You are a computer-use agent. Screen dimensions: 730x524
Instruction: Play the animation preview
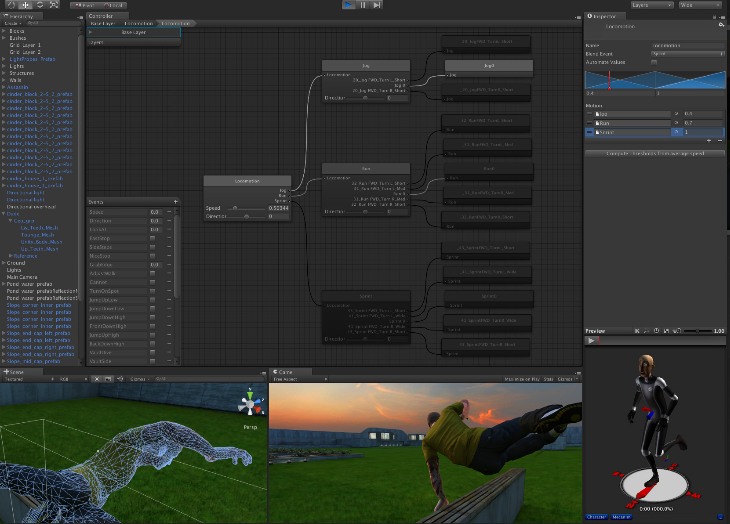pos(591,340)
